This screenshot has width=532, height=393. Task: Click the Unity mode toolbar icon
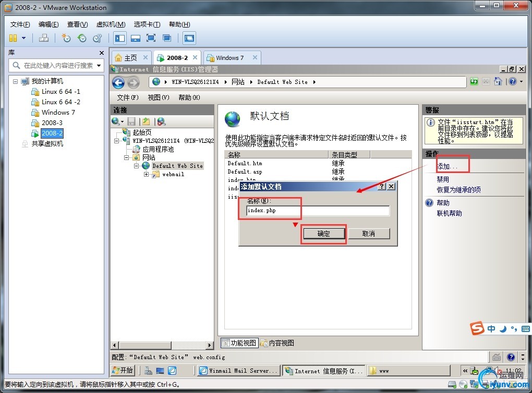(166, 38)
